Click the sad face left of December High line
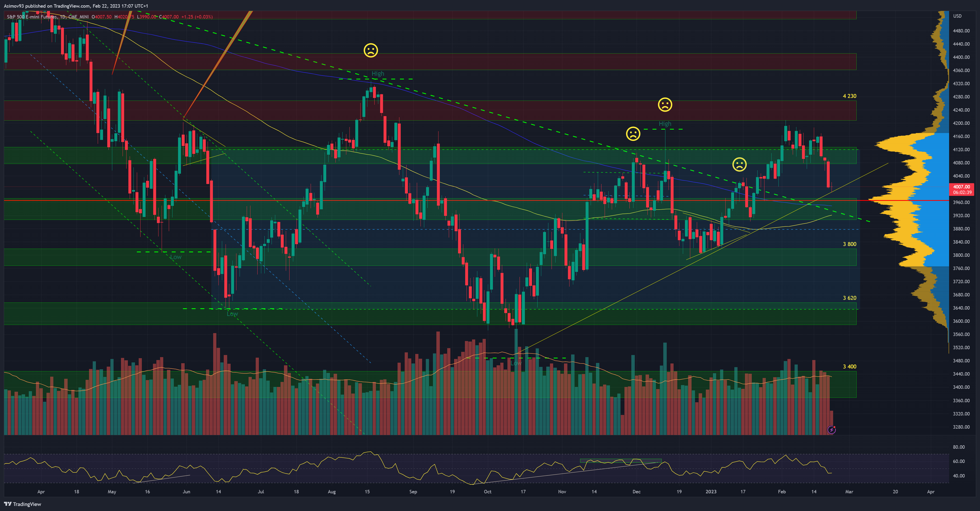Screen dimensions: 980x511 click(633, 134)
